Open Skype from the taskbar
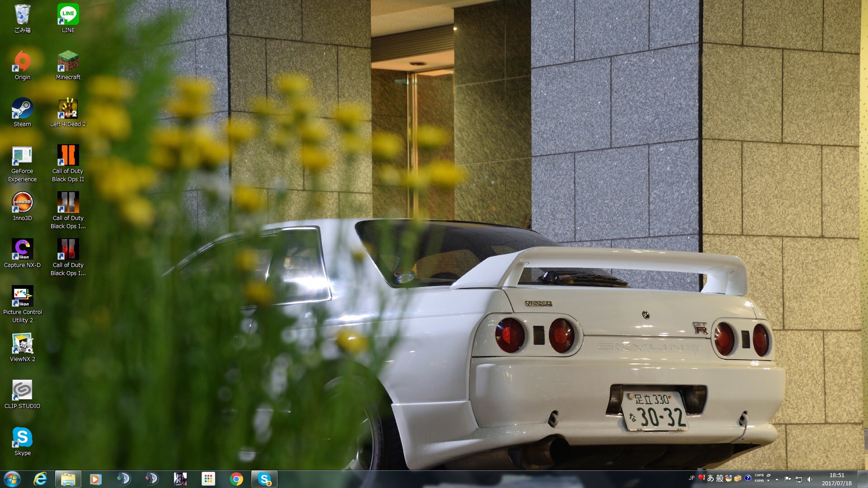Image resolution: width=868 pixels, height=488 pixels. coord(264,479)
